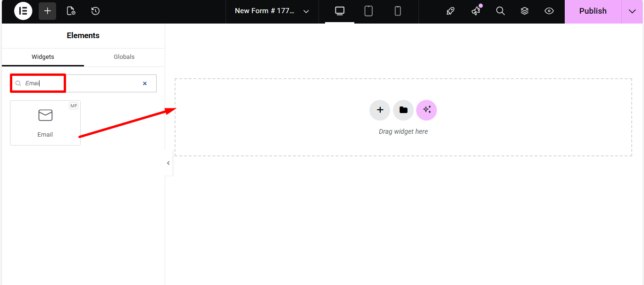Switch to the Globals tab
Screen dimensions: 644x285
point(124,57)
